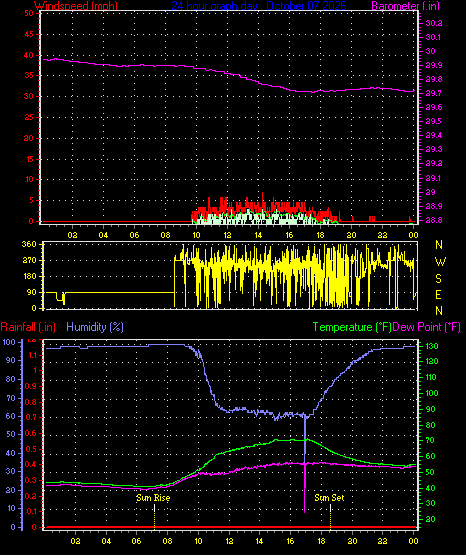Click the 270 value on wind direction axis

point(29,261)
